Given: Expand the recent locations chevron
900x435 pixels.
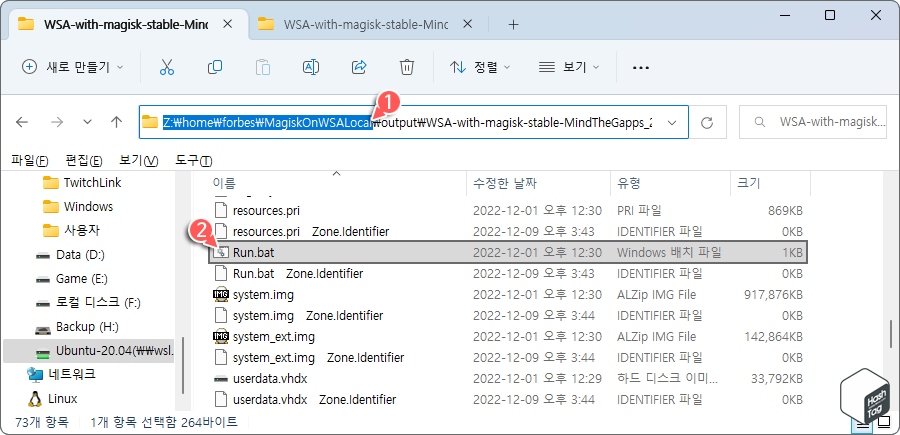Looking at the screenshot, I should click(x=87, y=122).
